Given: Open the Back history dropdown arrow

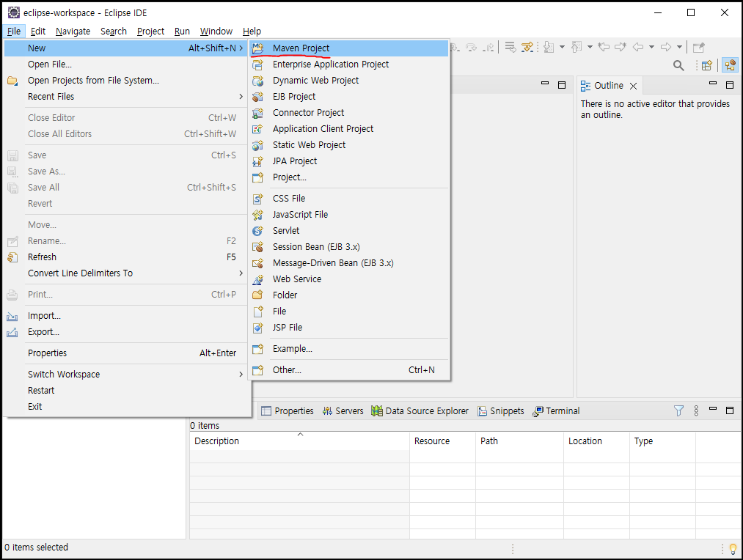Looking at the screenshot, I should pos(651,47).
